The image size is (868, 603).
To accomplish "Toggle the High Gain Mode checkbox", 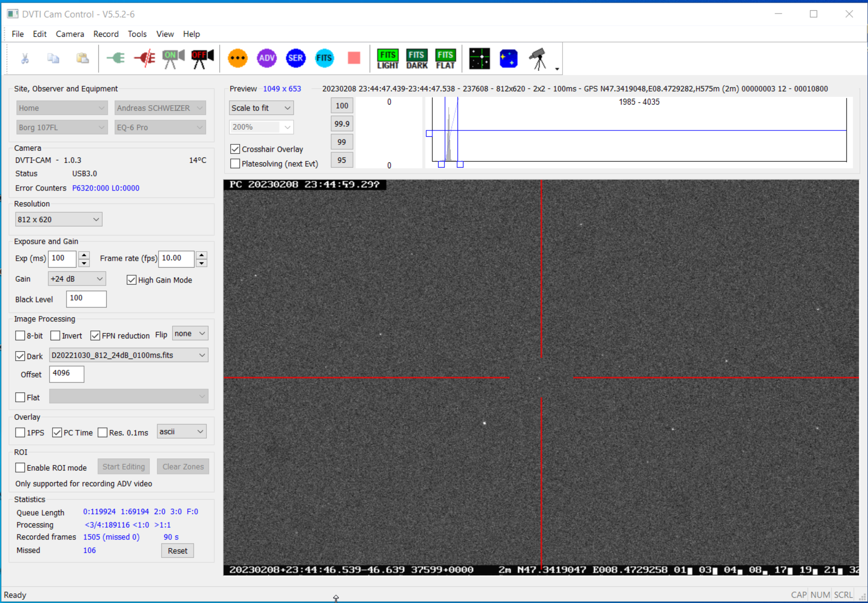I will click(132, 280).
